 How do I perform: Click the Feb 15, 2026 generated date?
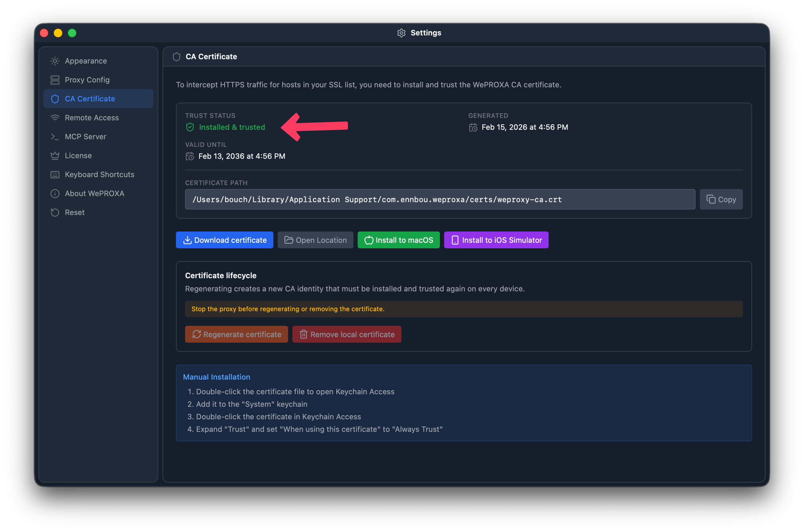pyautogui.click(x=525, y=127)
